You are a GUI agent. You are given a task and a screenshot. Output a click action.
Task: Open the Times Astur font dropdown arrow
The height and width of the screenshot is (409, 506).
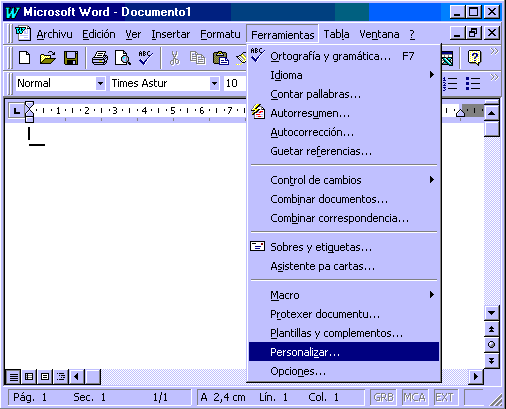(214, 83)
